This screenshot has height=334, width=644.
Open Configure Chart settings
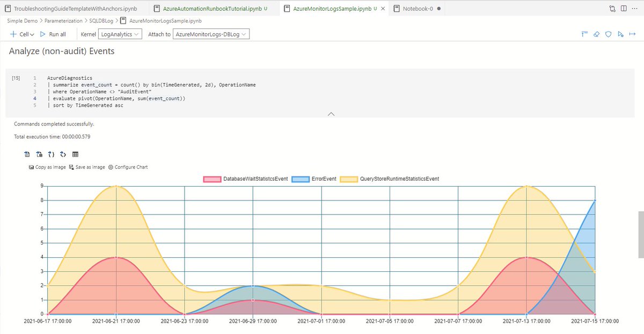click(128, 167)
